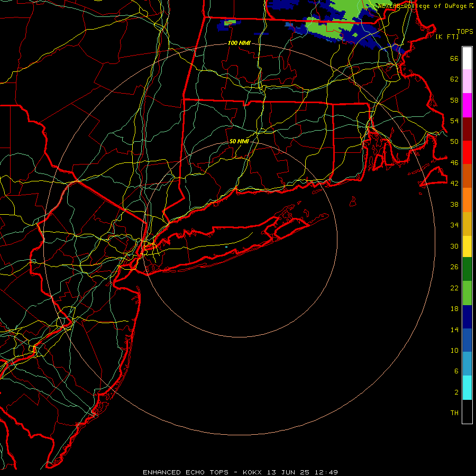Click the '[K FT]' legend unit label
This screenshot has width=476, height=476.
(447, 36)
